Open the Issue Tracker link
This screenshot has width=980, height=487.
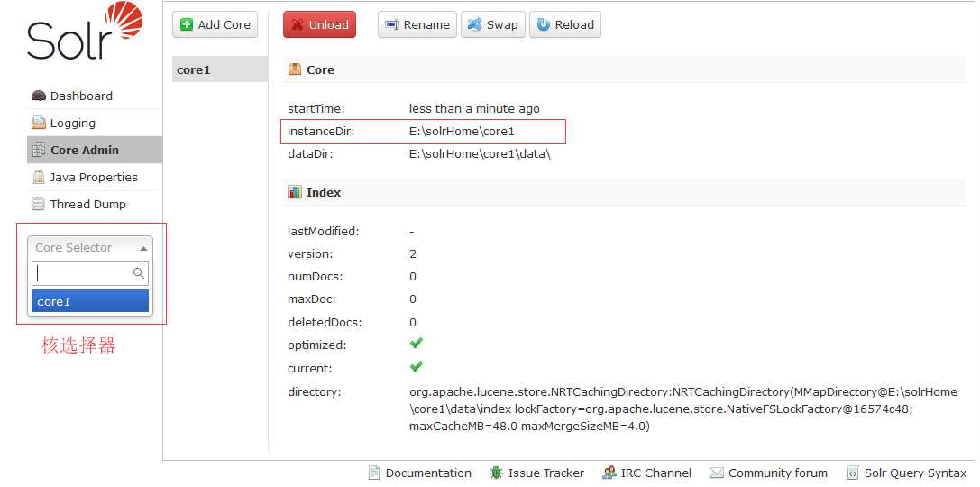(537, 473)
